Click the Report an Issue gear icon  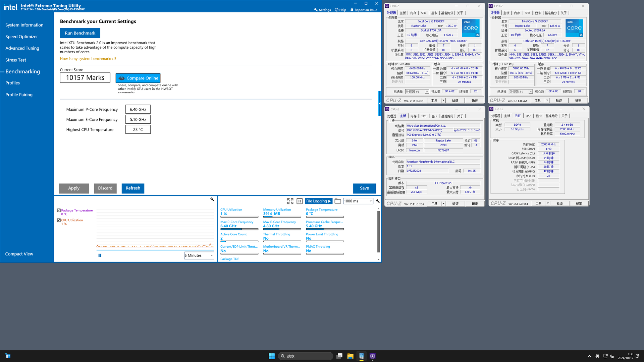click(352, 10)
